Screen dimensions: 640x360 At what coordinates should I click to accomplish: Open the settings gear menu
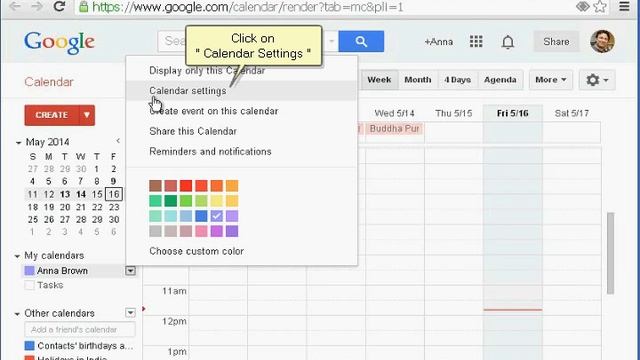click(597, 80)
